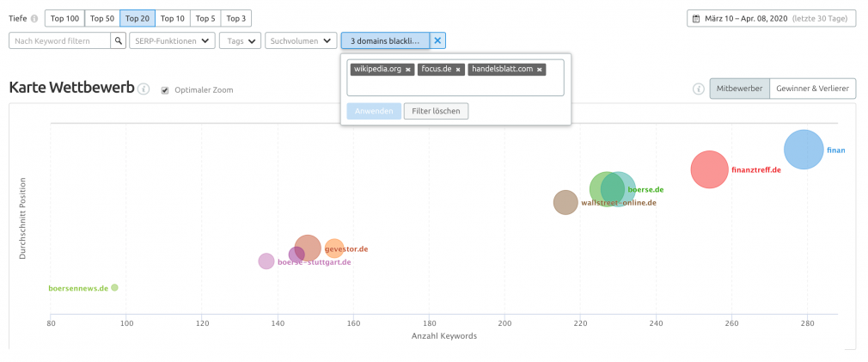Click the finanztreff.de chart label

coord(756,170)
